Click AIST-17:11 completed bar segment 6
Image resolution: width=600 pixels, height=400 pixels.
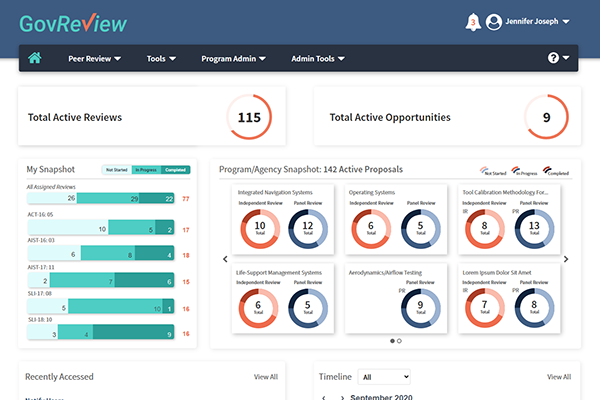click(x=145, y=280)
